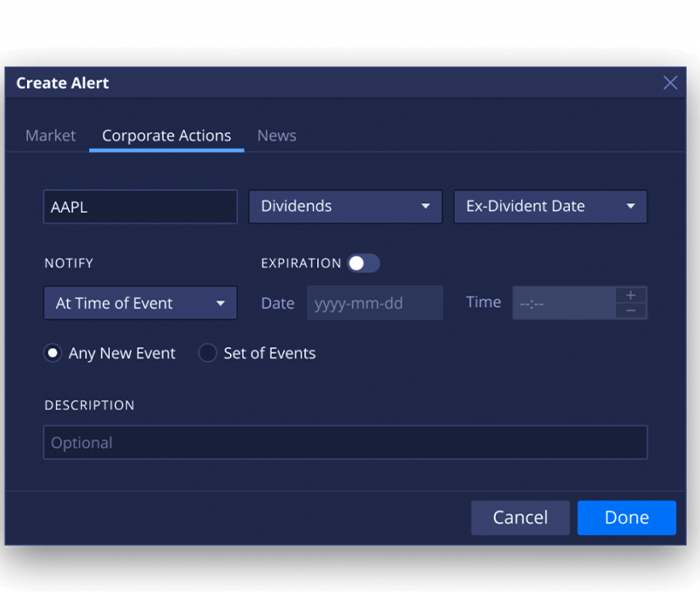Image resolution: width=700 pixels, height=592 pixels.
Task: Click the AAPL symbol input field
Action: pos(140,207)
